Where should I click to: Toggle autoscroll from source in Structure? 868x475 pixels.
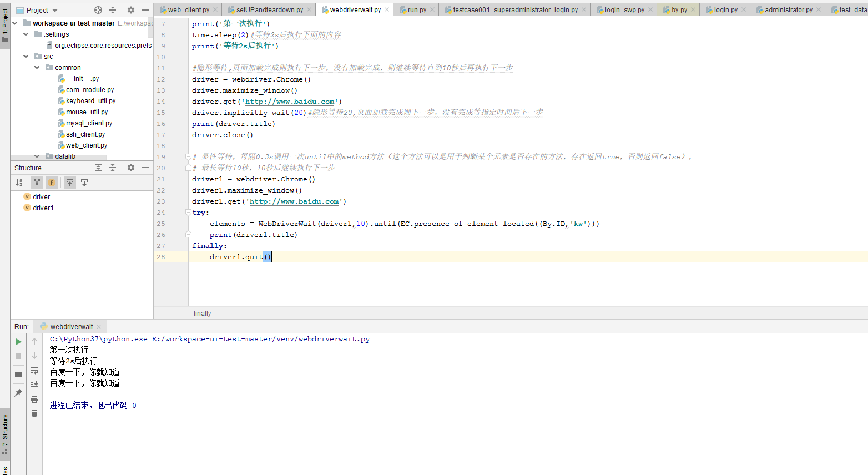pos(84,183)
